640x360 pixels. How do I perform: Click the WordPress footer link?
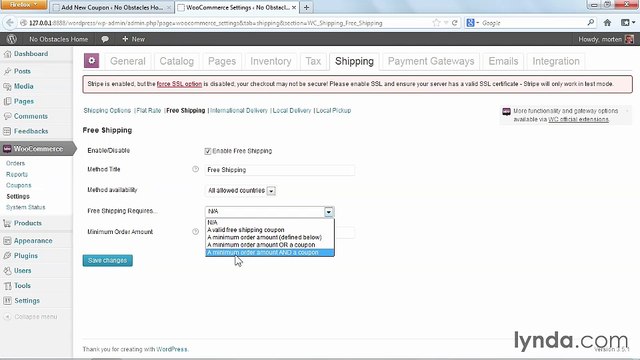point(172,349)
